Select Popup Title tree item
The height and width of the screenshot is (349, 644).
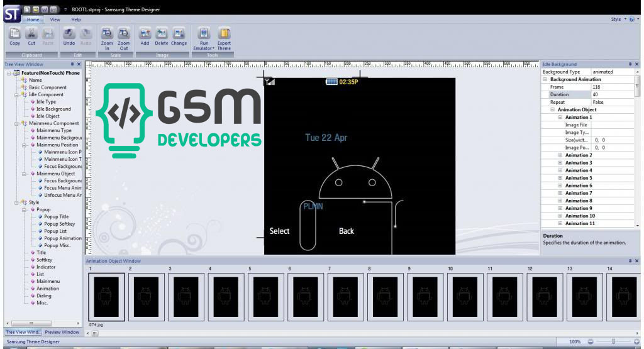pyautogui.click(x=56, y=217)
